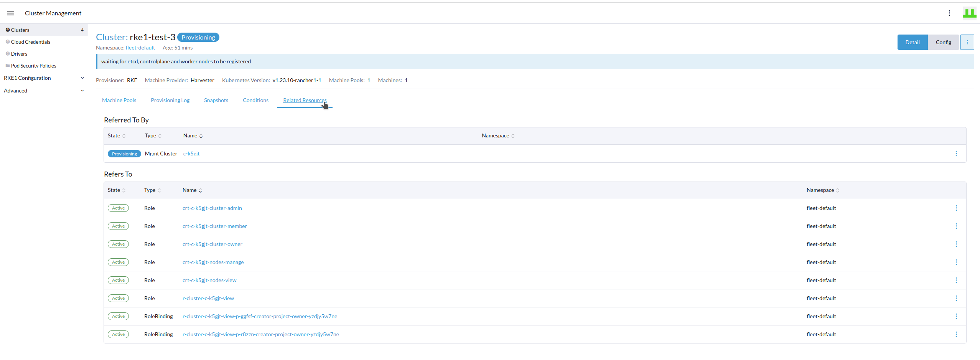Sort Refers To table by State
The width and height of the screenshot is (980, 360).
click(x=117, y=190)
